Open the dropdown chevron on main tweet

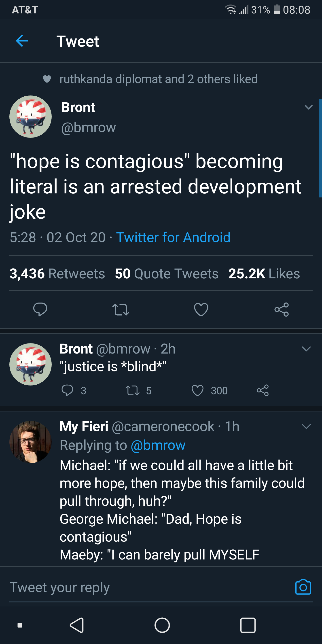(x=309, y=107)
